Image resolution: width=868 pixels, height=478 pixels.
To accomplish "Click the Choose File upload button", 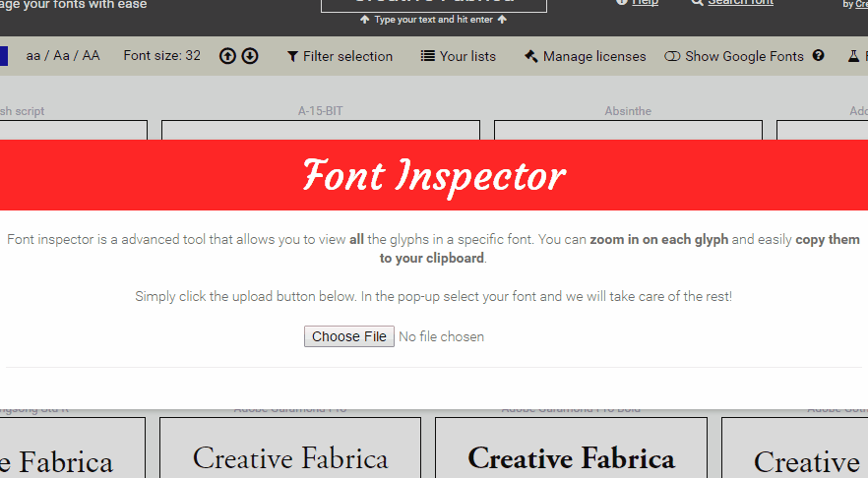I will 349,336.
